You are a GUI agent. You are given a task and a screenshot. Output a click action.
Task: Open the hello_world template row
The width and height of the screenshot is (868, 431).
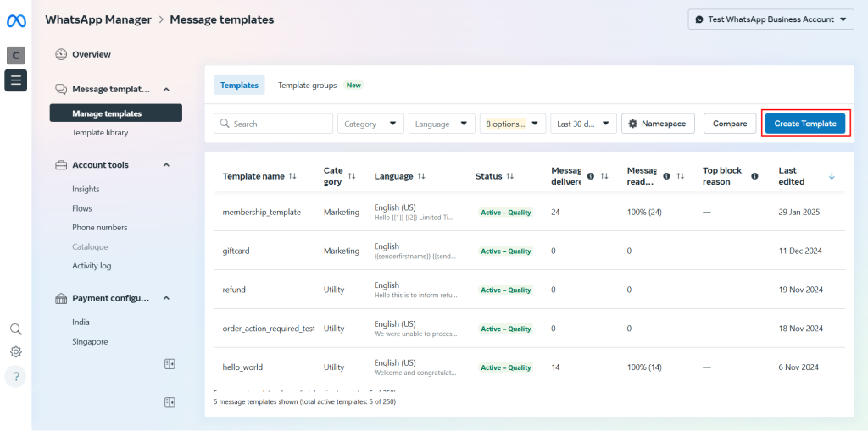pyautogui.click(x=530, y=367)
